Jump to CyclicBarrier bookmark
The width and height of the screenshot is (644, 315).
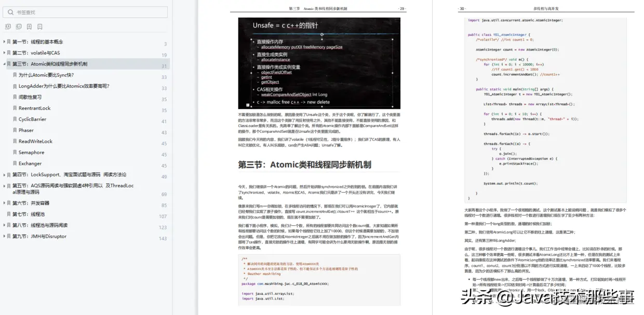(32, 119)
